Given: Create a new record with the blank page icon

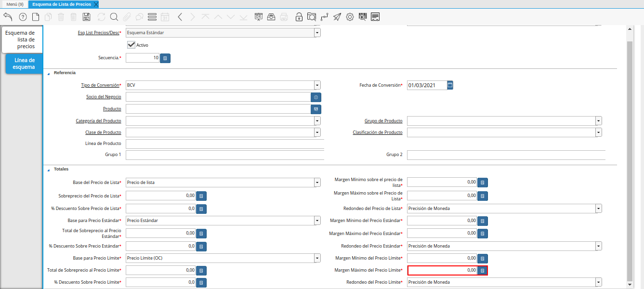Looking at the screenshot, I should [36, 17].
